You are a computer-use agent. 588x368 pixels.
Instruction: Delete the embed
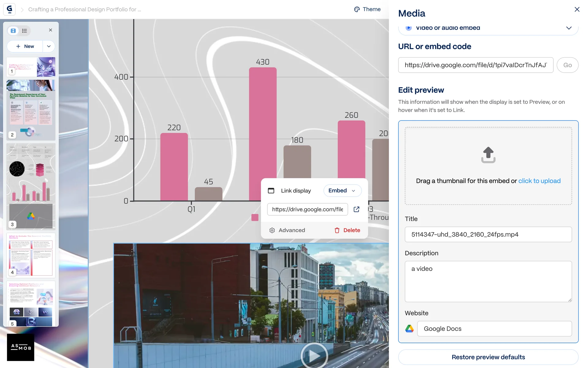pos(347,230)
